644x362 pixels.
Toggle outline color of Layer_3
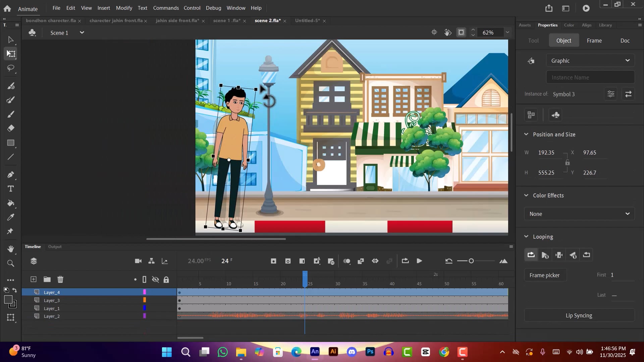[145, 300]
